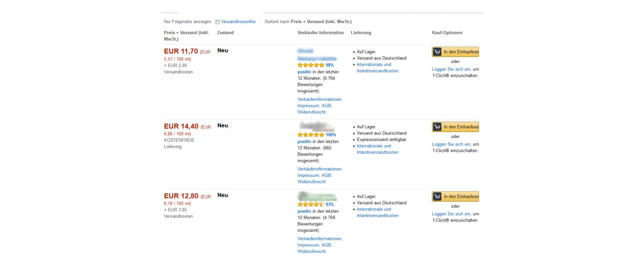Open Verkäuferinformationen link of first seller
The height and width of the screenshot is (270, 644).
click(320, 99)
